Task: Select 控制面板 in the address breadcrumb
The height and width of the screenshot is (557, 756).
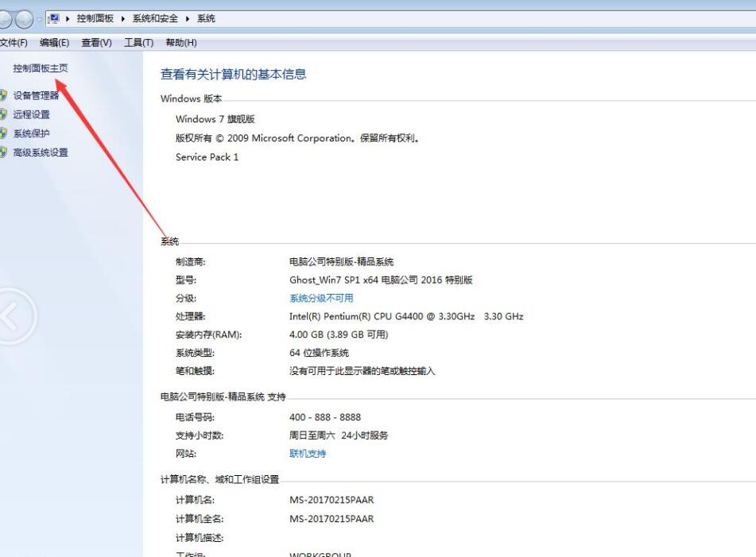Action: 95,18
